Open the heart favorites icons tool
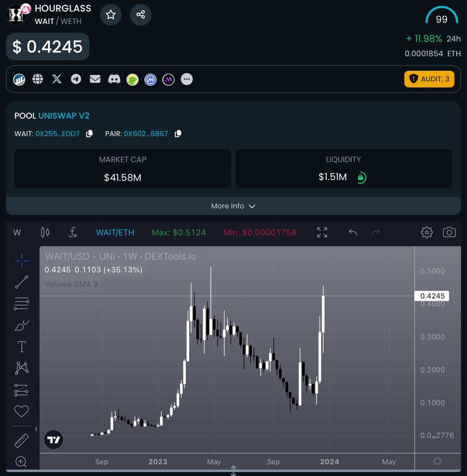 coord(22,411)
